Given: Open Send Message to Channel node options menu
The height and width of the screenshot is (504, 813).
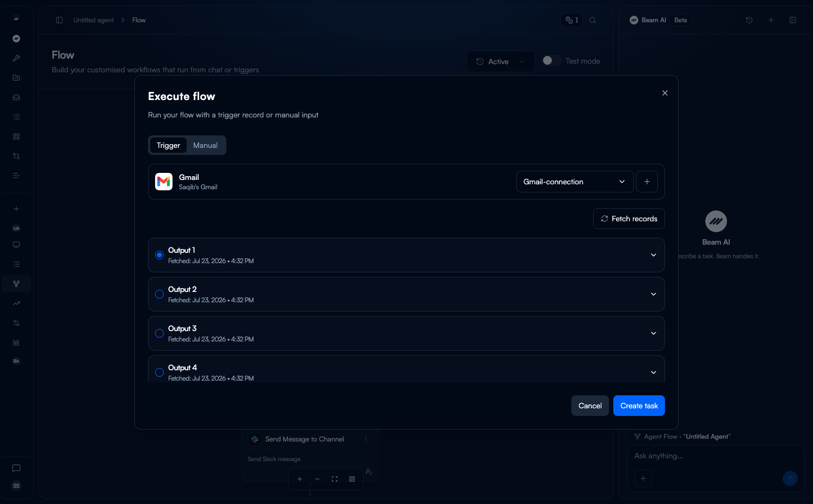Looking at the screenshot, I should coord(366,439).
